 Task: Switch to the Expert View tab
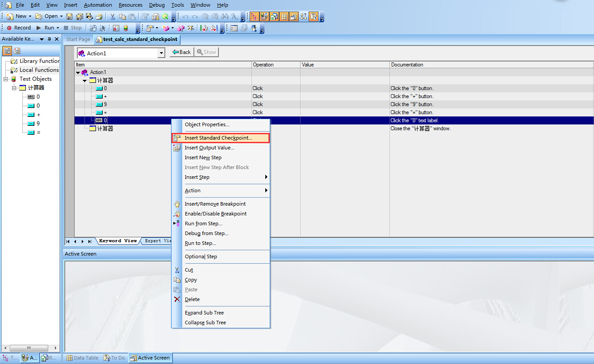coord(157,241)
